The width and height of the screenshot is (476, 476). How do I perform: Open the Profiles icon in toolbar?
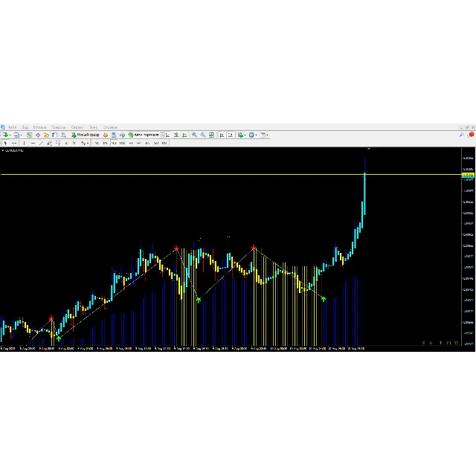[x=16, y=135]
